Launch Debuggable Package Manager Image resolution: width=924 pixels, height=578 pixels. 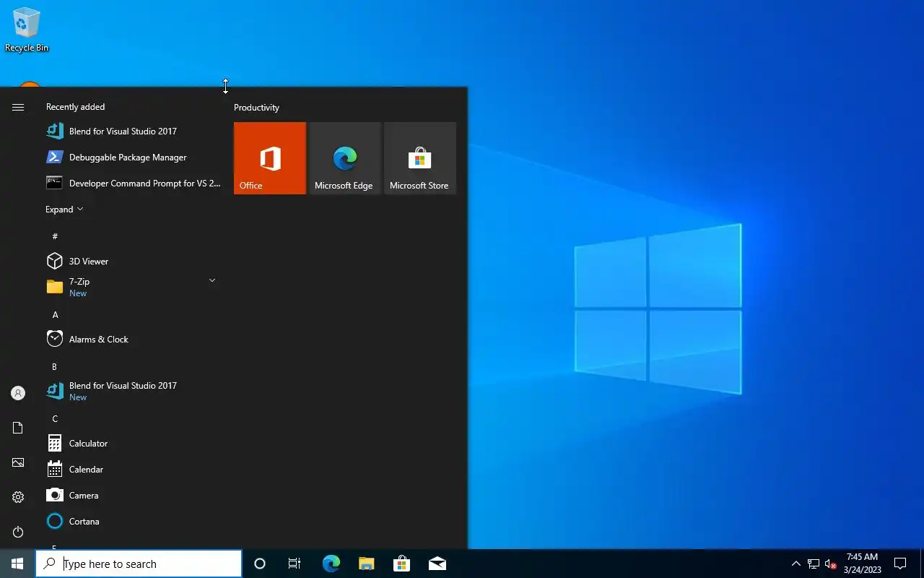(x=134, y=158)
